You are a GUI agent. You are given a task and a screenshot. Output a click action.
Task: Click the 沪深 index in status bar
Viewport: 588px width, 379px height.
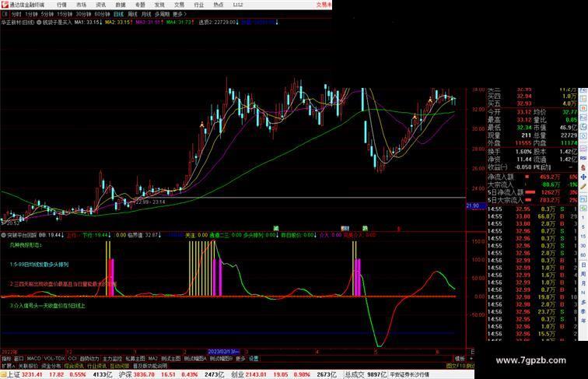[126, 374]
